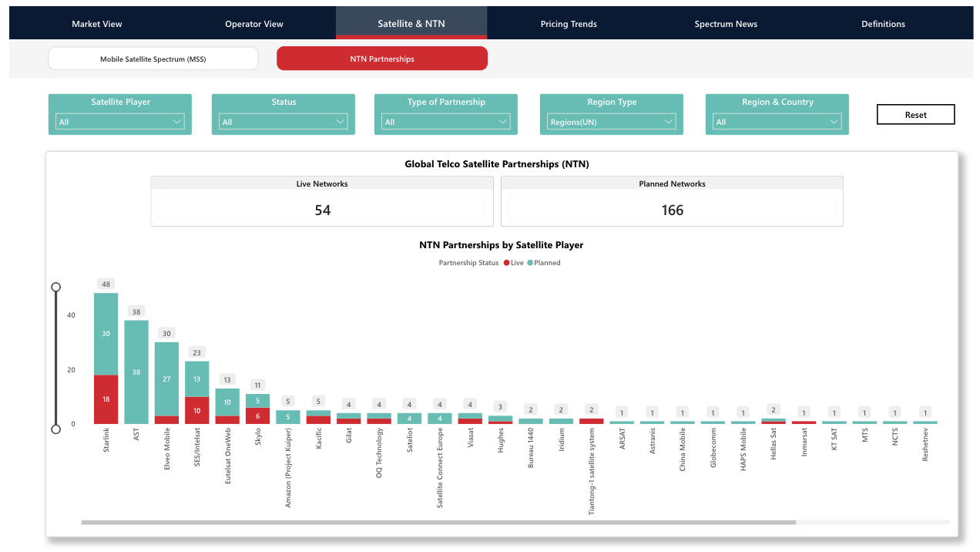This screenshot has height=552, width=980.
Task: Click the OQ Technology axis label
Action: click(379, 454)
